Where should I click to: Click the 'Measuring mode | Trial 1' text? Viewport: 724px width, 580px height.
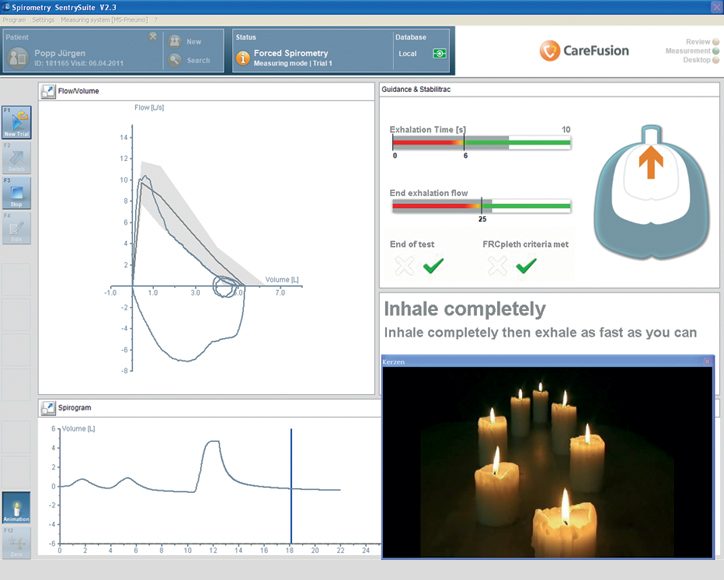click(x=293, y=63)
